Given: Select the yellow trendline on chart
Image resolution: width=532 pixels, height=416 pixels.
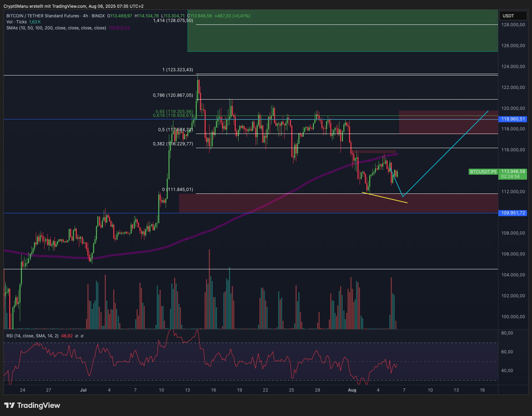Looking at the screenshot, I should [385, 198].
